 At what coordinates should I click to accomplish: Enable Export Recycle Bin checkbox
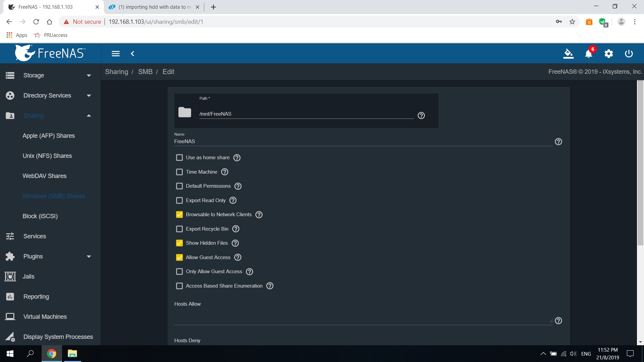tap(179, 229)
